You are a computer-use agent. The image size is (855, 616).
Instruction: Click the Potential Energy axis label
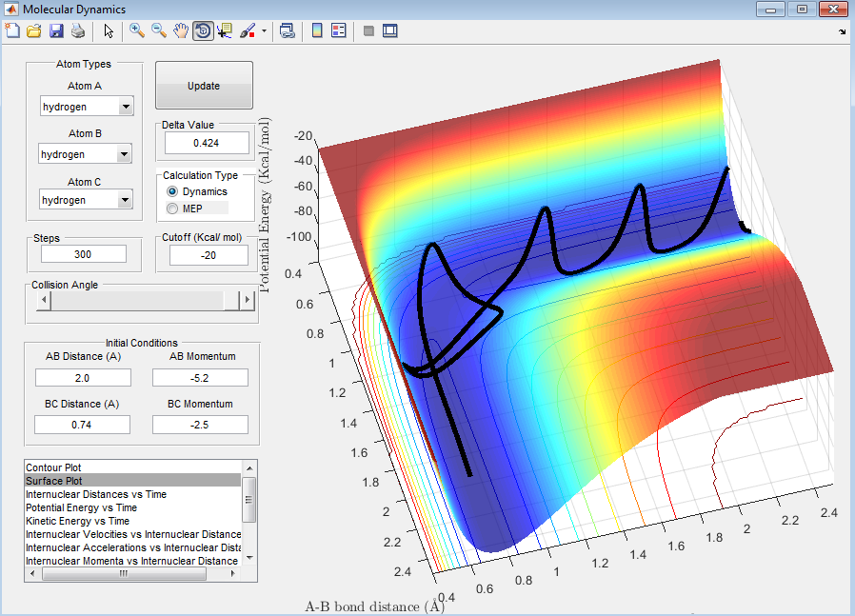point(265,205)
